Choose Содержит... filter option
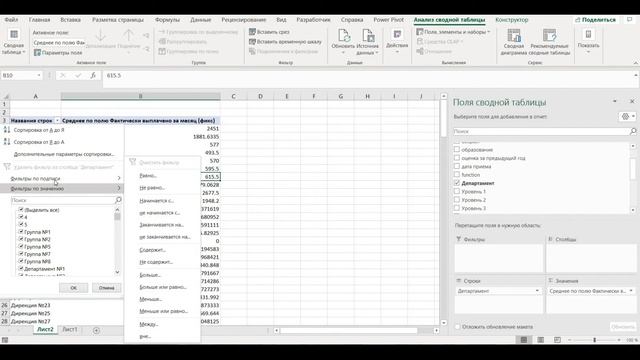 click(x=152, y=250)
